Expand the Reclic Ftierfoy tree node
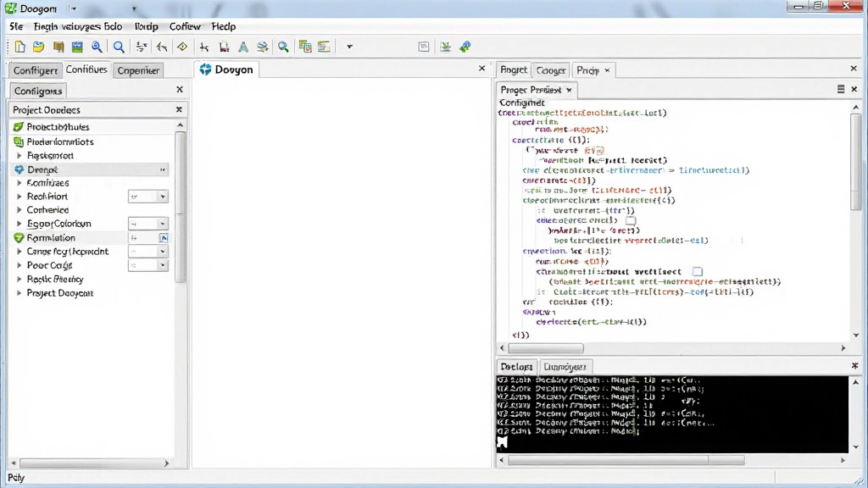This screenshot has height=488, width=868. pos(19,279)
